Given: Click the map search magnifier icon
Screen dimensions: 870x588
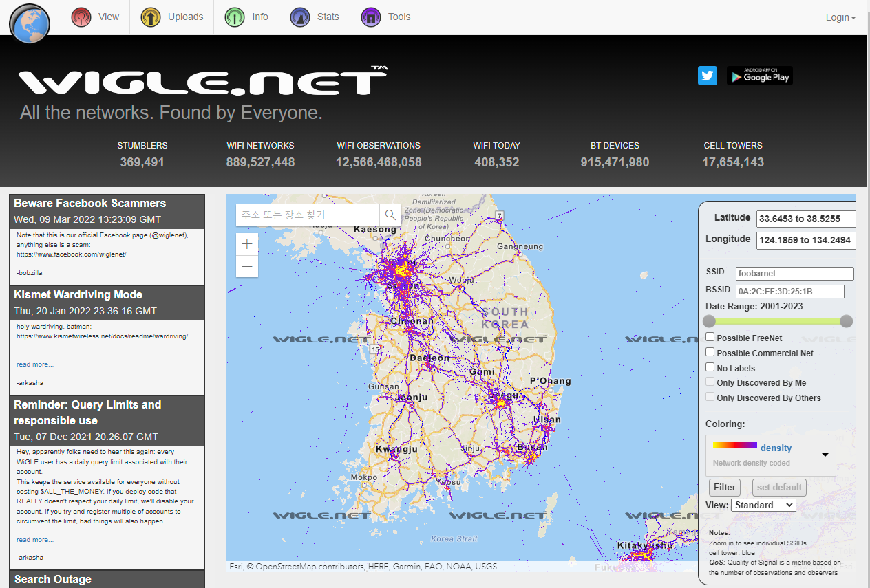Looking at the screenshot, I should pyautogui.click(x=390, y=215).
